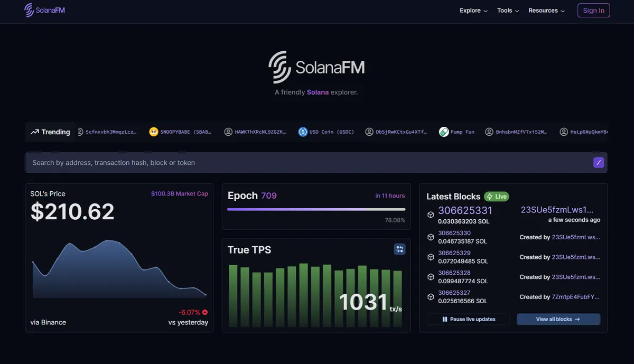
Task: Open the USD Coin trending token icon
Action: [x=303, y=132]
